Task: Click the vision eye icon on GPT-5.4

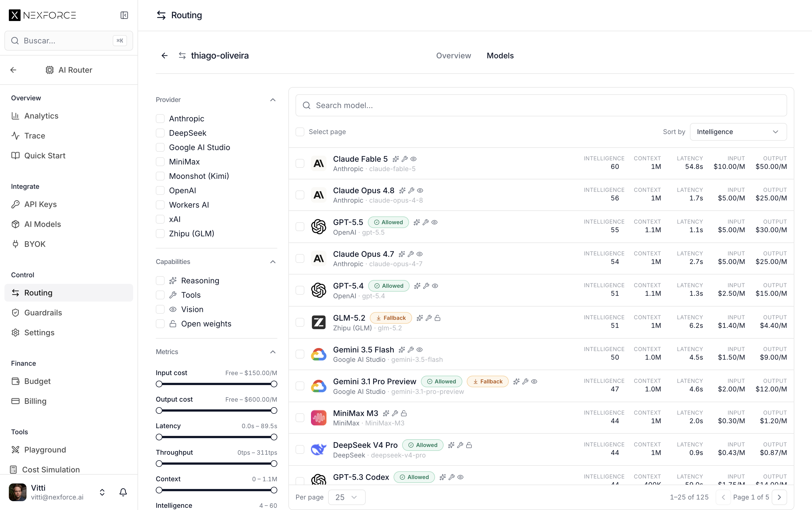Action: (435, 286)
